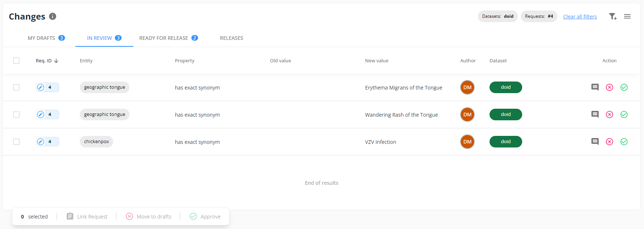Reject the Wandering Rash of the Tongue change

609,114
